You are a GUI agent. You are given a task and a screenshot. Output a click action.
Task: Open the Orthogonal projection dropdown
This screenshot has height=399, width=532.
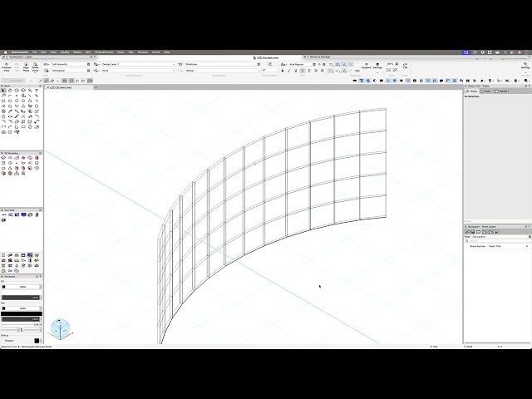(69, 71)
